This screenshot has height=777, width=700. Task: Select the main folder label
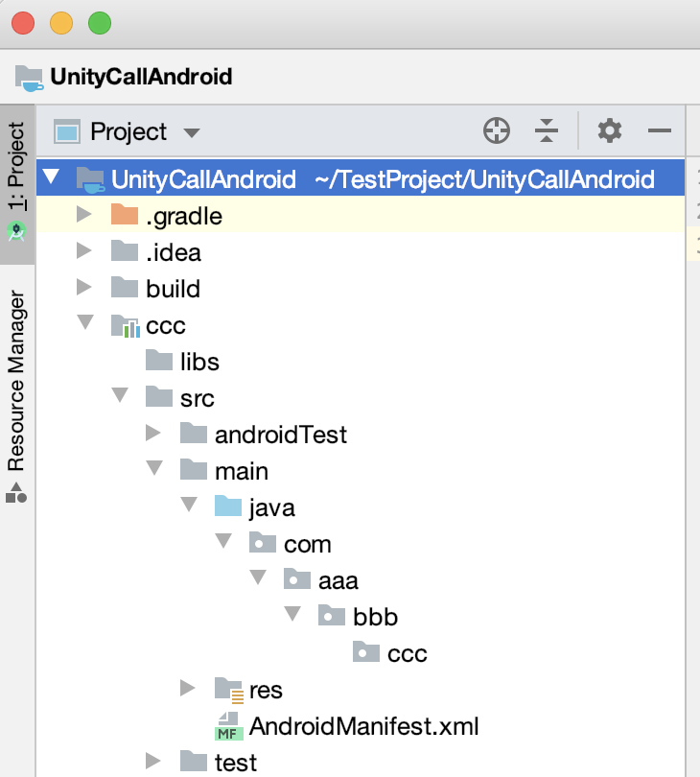click(x=242, y=471)
